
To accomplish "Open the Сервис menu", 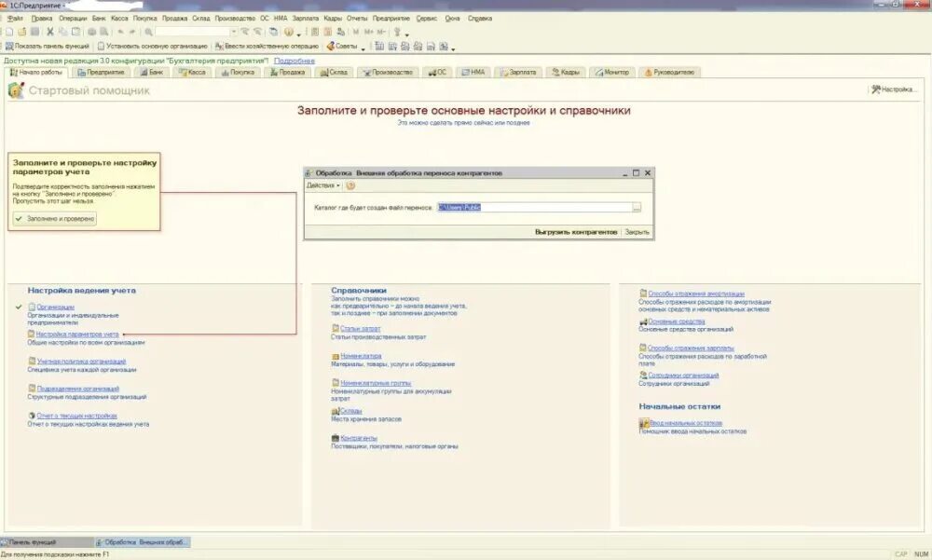I will pyautogui.click(x=426, y=19).
